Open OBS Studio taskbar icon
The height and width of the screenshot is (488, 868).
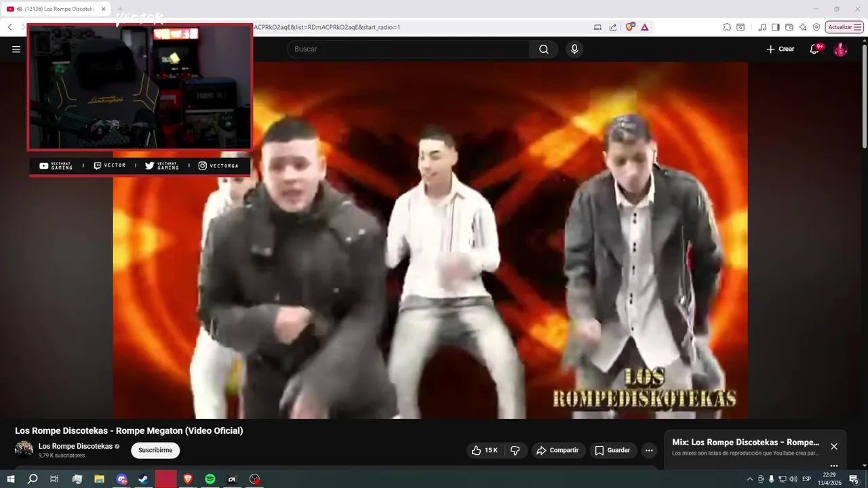click(254, 479)
